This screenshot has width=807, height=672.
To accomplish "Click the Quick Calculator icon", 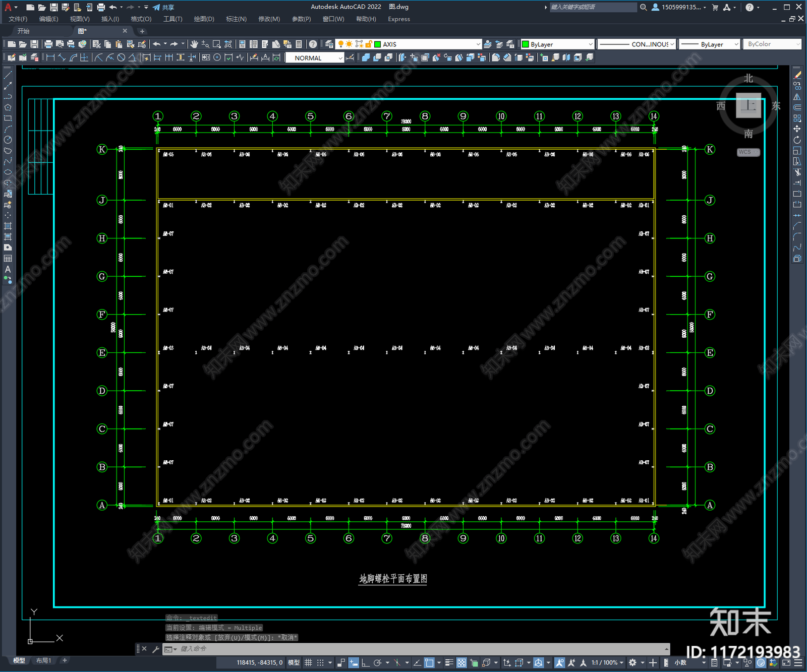I will pos(299,44).
